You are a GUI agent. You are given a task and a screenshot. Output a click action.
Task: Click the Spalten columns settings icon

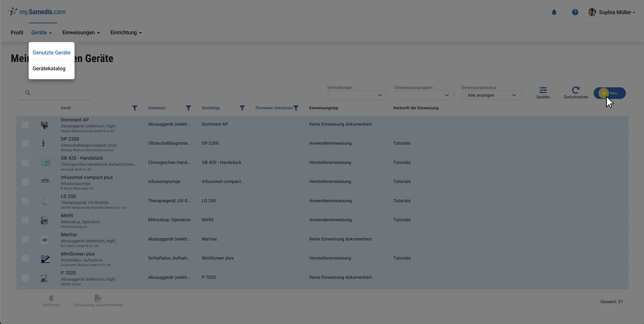click(x=543, y=90)
